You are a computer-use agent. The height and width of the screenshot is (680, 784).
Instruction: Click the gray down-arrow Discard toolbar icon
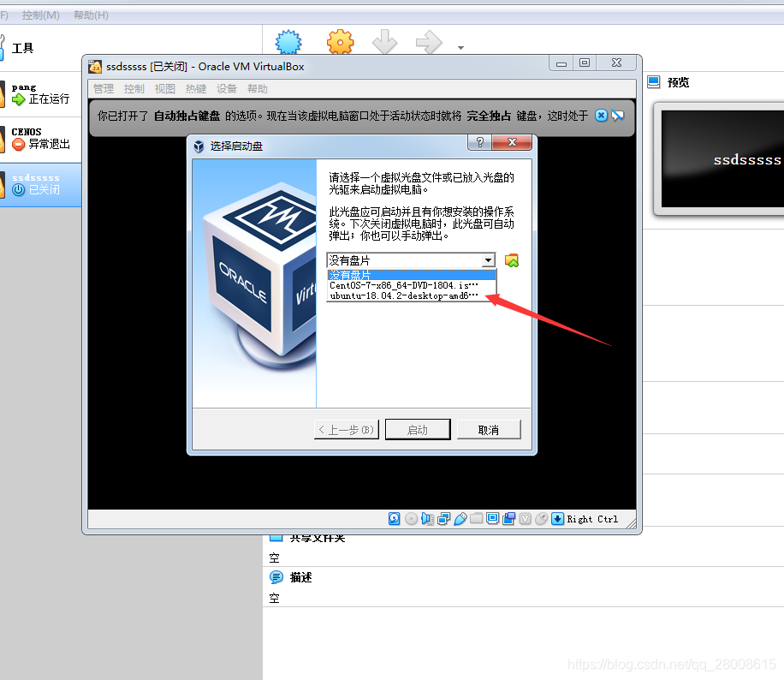click(x=384, y=42)
